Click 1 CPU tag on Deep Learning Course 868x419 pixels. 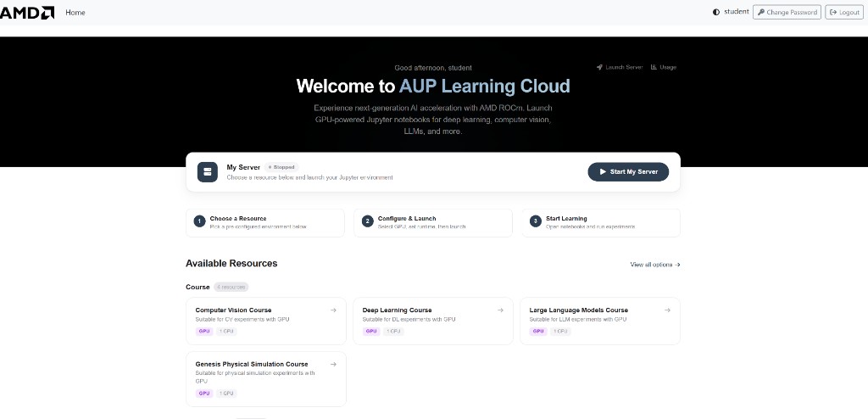(393, 332)
